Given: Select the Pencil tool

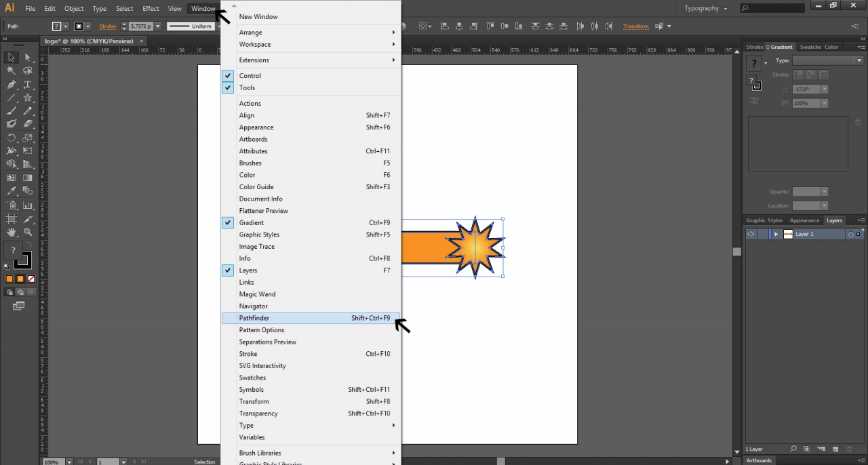Looking at the screenshot, I should tap(28, 111).
